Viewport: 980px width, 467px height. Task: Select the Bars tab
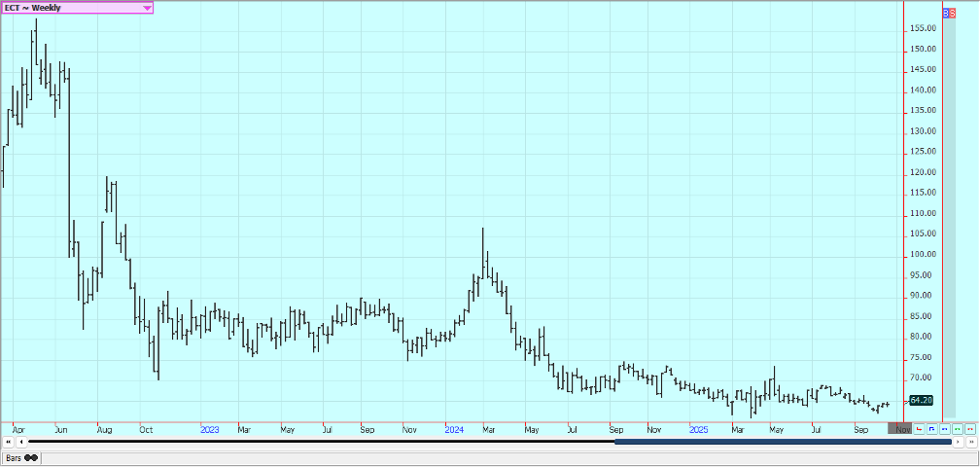[x=13, y=457]
